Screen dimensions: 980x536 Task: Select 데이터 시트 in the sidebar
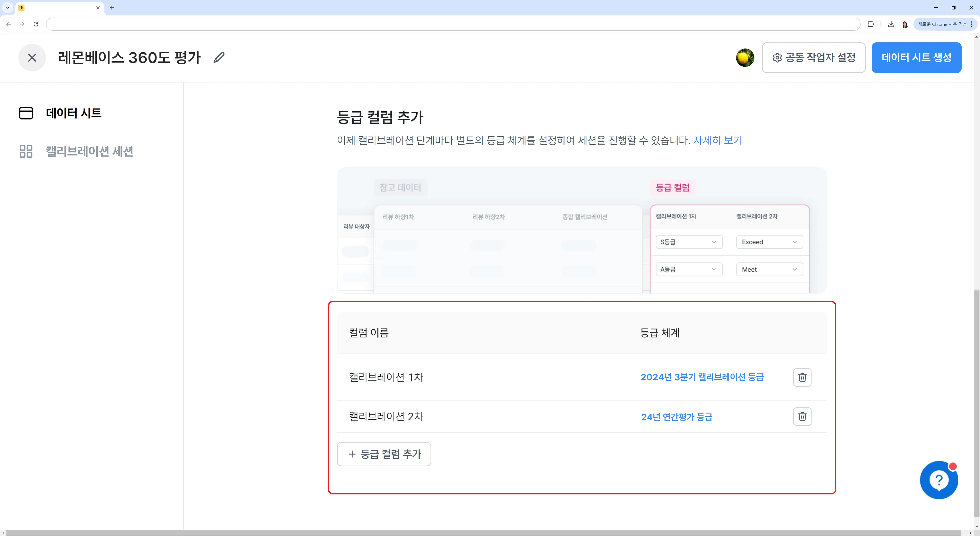[x=60, y=113]
